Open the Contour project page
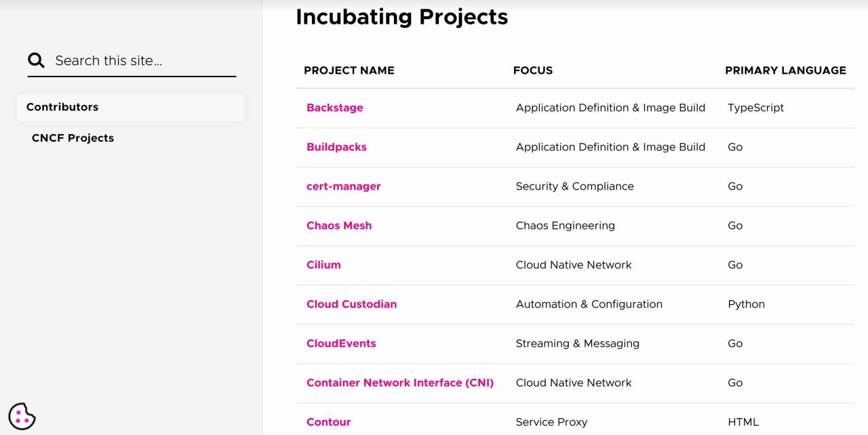This screenshot has height=435, width=868. pos(328,422)
